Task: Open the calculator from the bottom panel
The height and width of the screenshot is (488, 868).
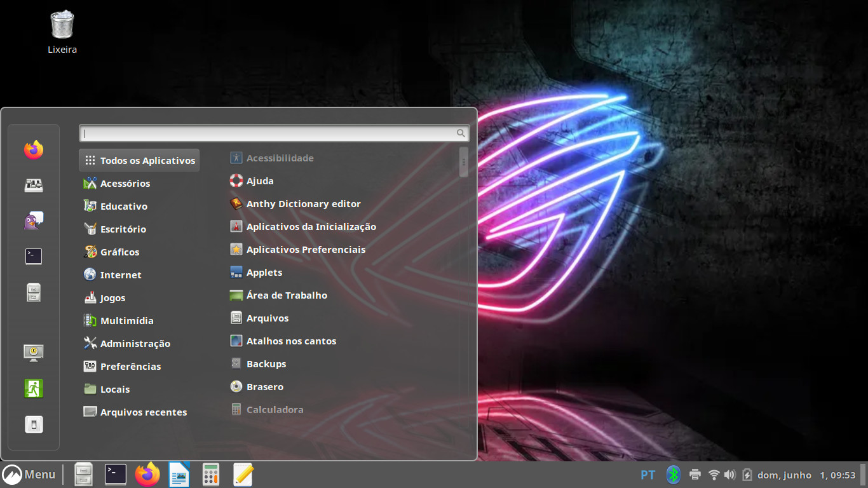Action: (211, 475)
